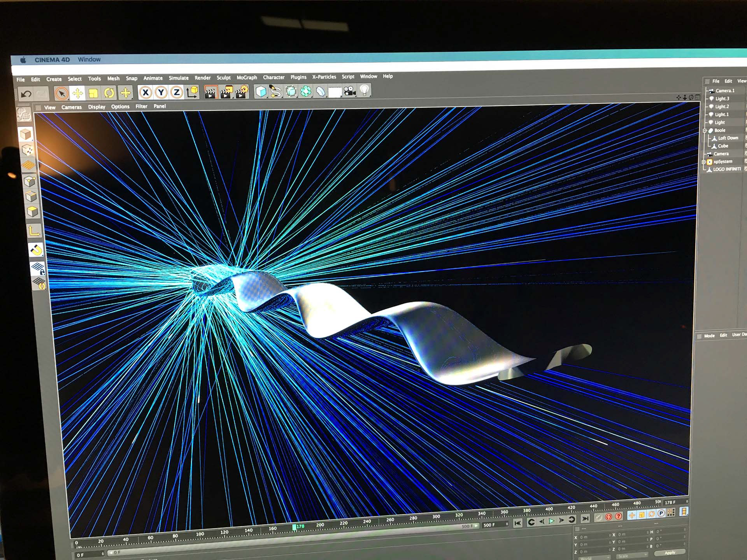Screen dimensions: 747x560
Task: Click the green timeline playhead at 178
Action: click(x=295, y=527)
